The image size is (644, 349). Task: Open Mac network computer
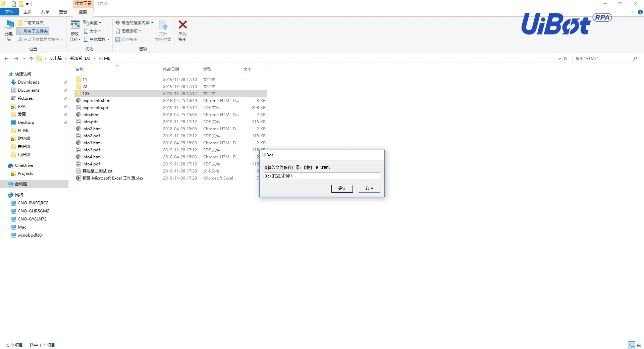tap(22, 227)
